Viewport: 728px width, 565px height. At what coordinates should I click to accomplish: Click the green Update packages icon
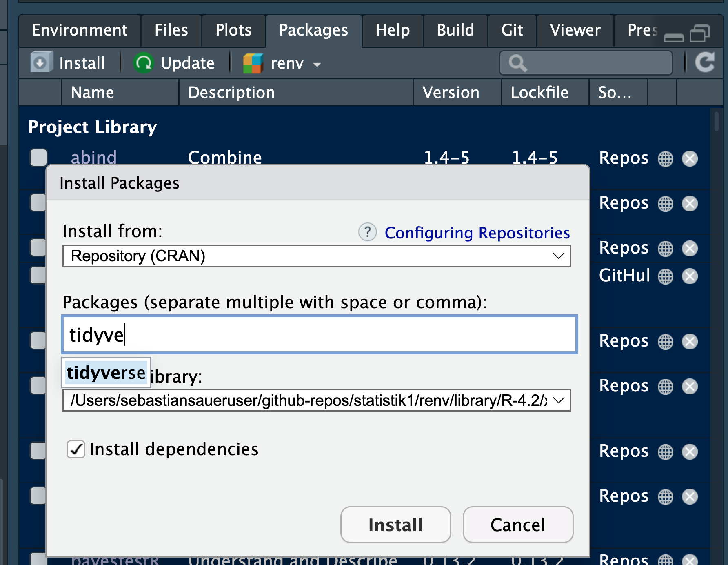143,63
